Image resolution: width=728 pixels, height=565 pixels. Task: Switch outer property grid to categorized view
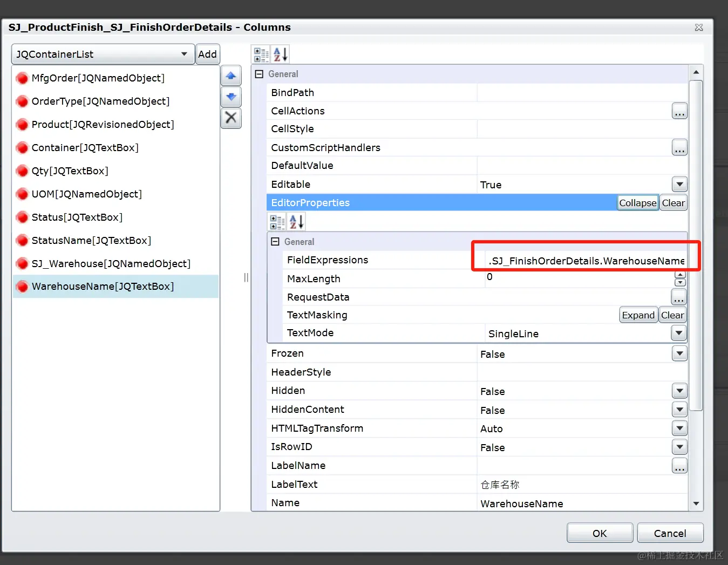pos(261,55)
